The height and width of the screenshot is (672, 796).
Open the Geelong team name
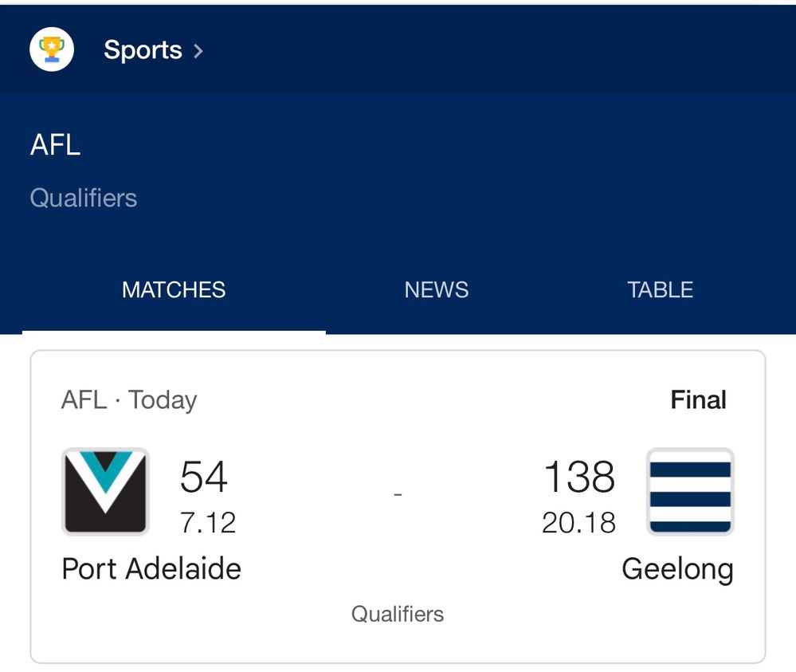coord(678,569)
